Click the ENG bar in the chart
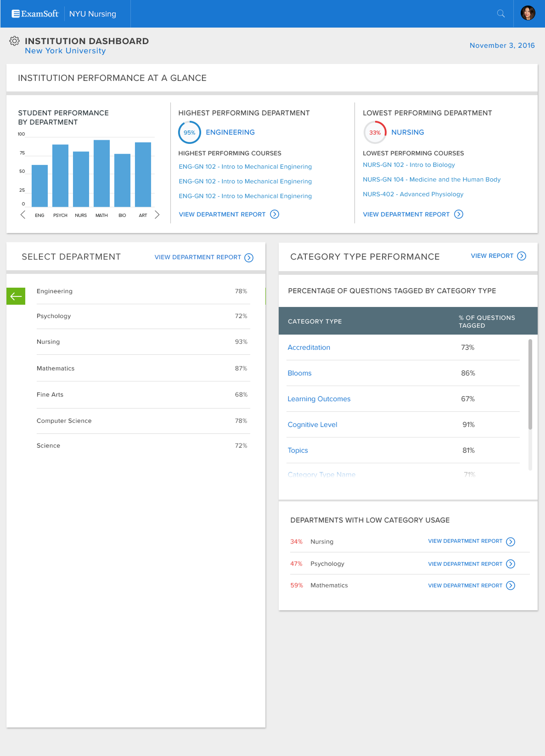The width and height of the screenshot is (545, 756). (x=40, y=186)
